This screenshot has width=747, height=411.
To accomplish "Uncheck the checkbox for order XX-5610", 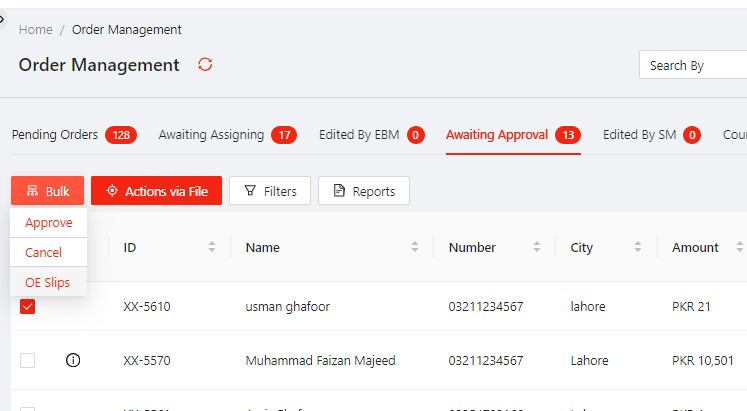I will (28, 307).
